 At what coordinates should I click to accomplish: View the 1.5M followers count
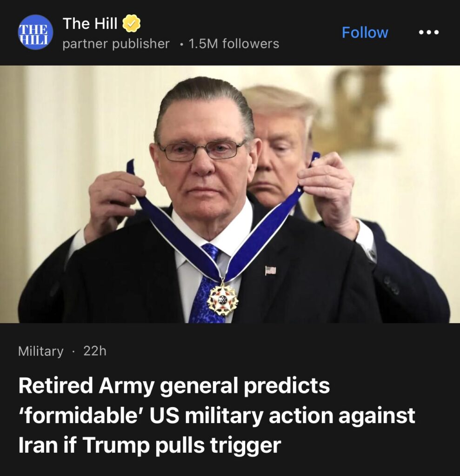click(233, 44)
